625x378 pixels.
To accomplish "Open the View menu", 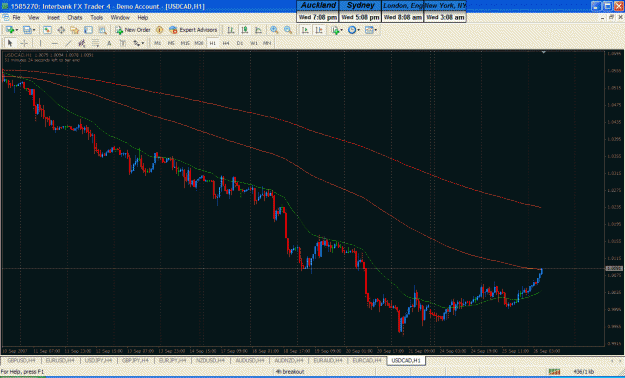I will tap(33, 18).
